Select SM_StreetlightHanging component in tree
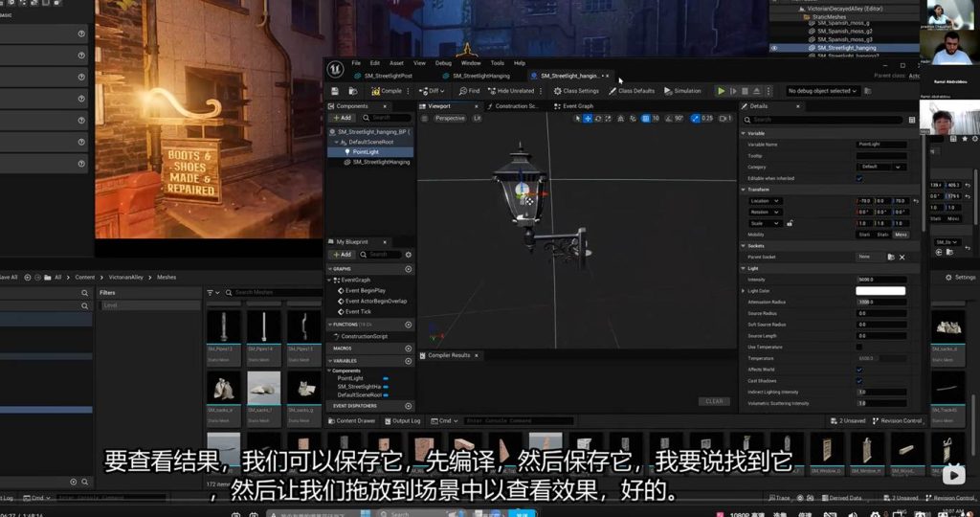The width and height of the screenshot is (980, 517). (380, 162)
